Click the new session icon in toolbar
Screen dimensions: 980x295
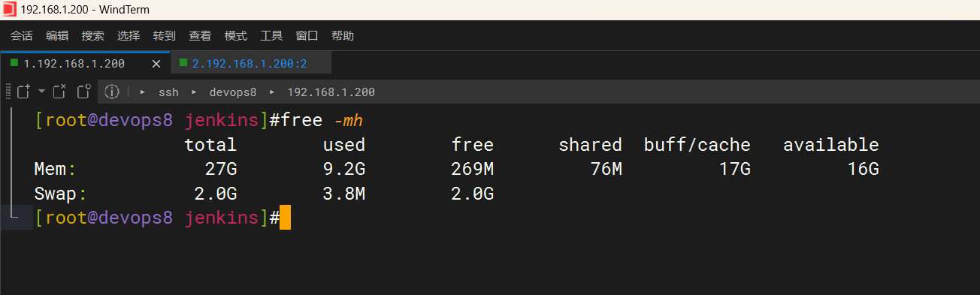(23, 92)
